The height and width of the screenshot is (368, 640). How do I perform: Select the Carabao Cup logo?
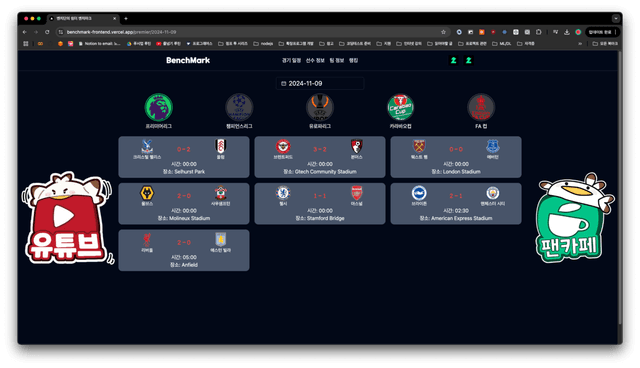pos(400,107)
